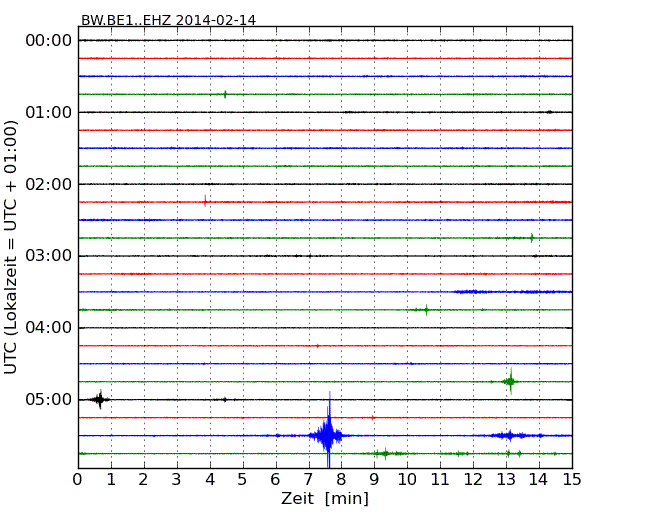Click the x-axis tick label 9

[374, 480]
